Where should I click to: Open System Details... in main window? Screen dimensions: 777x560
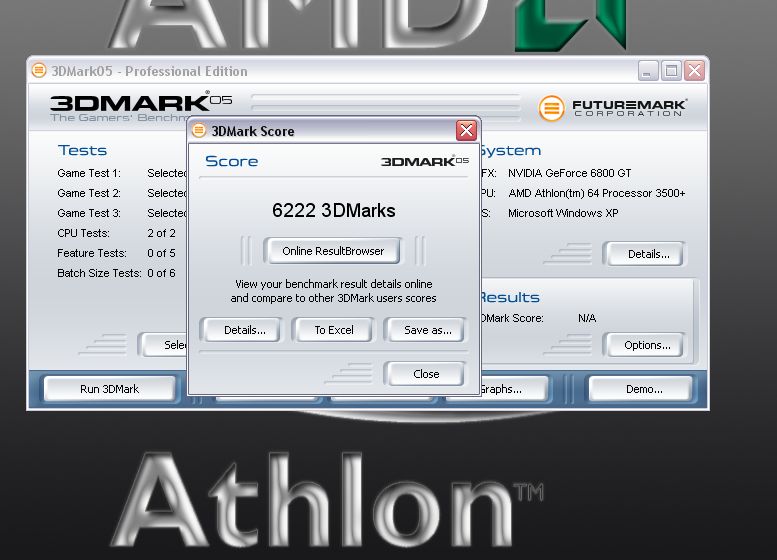coord(648,254)
